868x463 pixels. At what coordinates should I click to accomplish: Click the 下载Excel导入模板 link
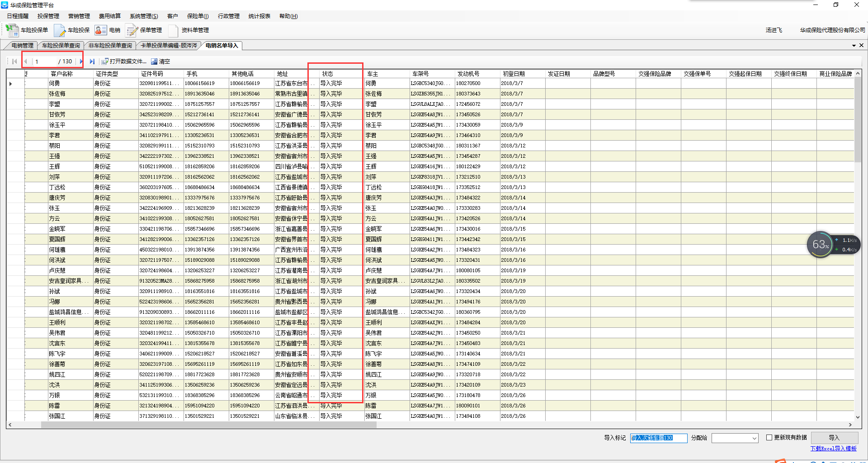(833, 449)
